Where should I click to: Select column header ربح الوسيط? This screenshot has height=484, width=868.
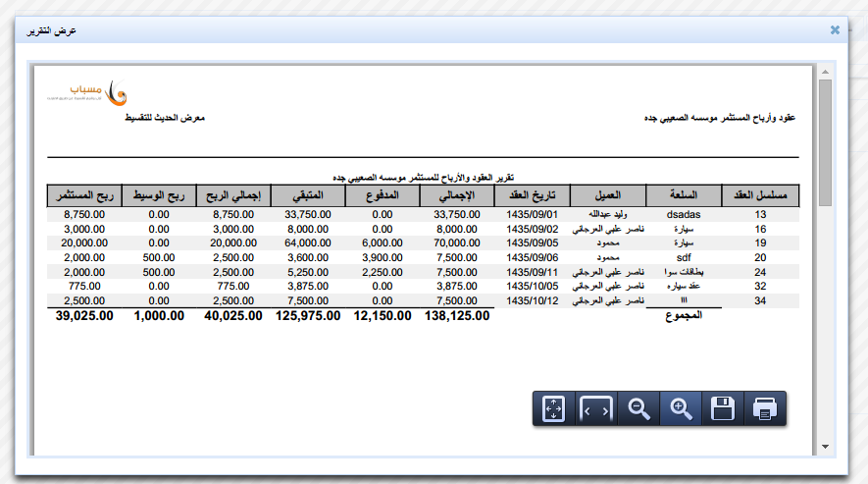pyautogui.click(x=159, y=195)
